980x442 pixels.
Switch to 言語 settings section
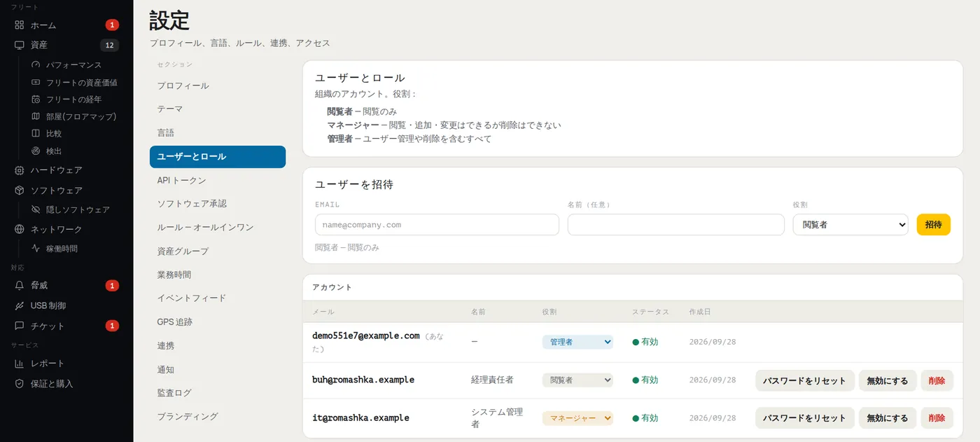coord(218,133)
